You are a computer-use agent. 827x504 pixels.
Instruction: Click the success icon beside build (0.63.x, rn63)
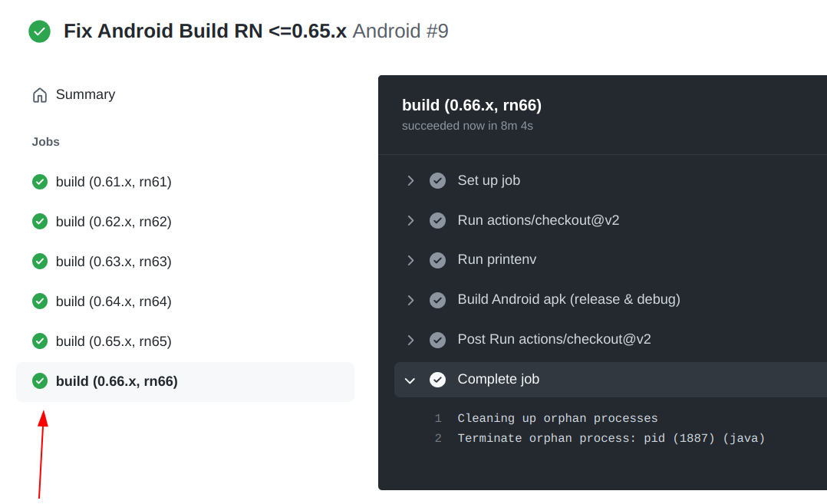point(39,261)
